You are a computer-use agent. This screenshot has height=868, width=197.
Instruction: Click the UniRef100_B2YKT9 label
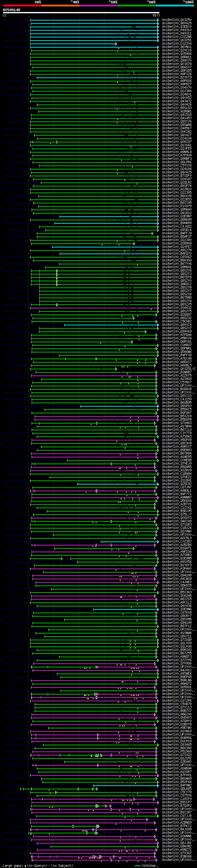coord(177,77)
